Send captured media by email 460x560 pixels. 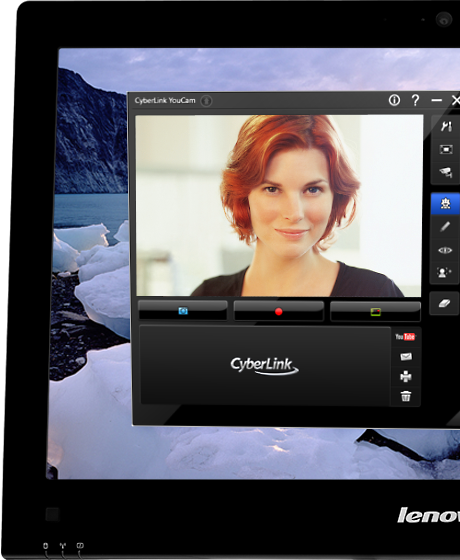pos(406,356)
